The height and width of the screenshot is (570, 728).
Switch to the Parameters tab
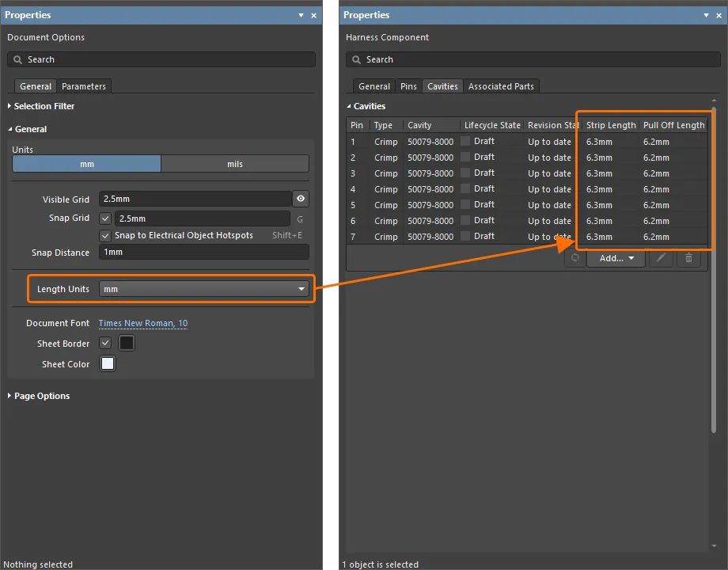(x=84, y=86)
